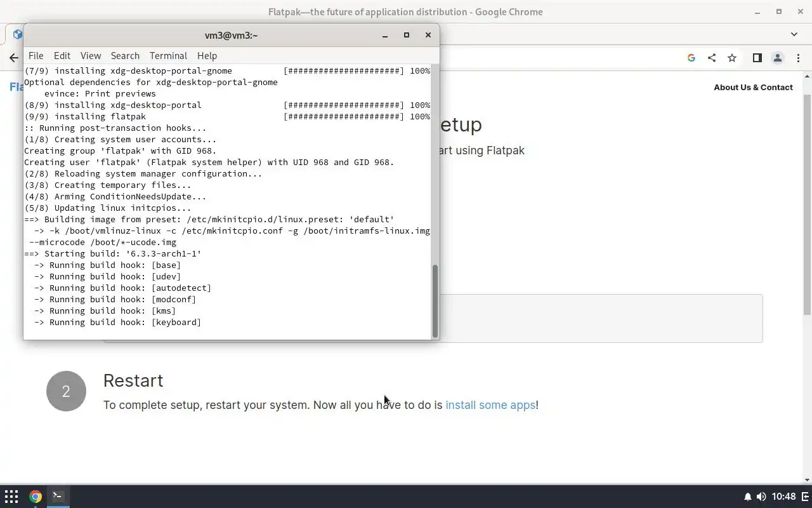Viewport: 812px width, 508px height.
Task: Open Chrome three-dot menu
Action: tap(798, 58)
